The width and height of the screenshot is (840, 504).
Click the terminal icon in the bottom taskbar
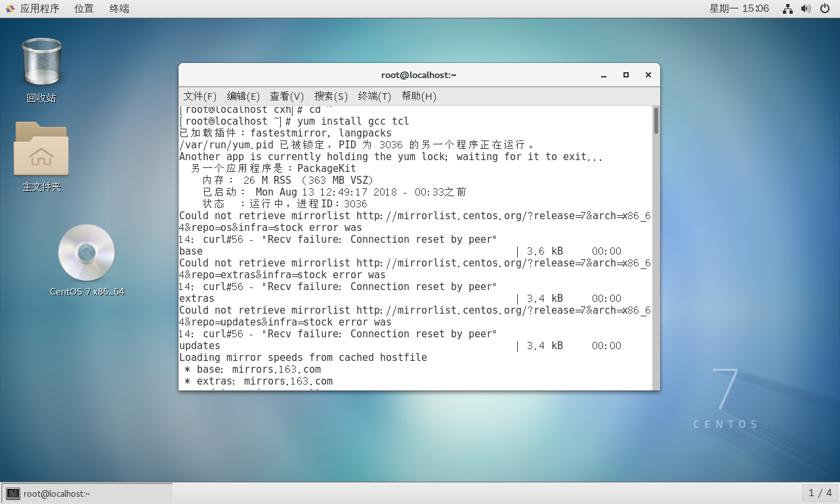point(12,493)
